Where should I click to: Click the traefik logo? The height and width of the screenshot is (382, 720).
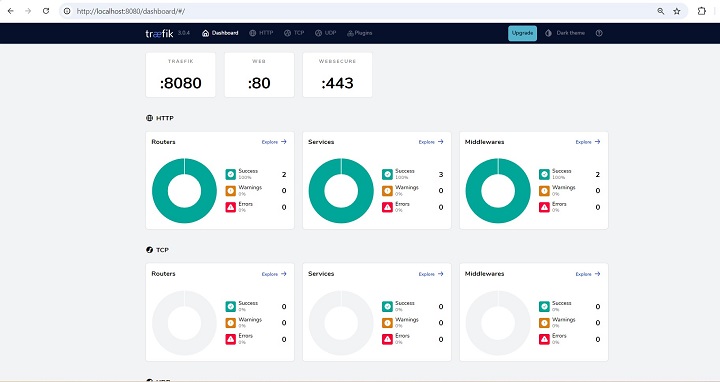point(159,33)
